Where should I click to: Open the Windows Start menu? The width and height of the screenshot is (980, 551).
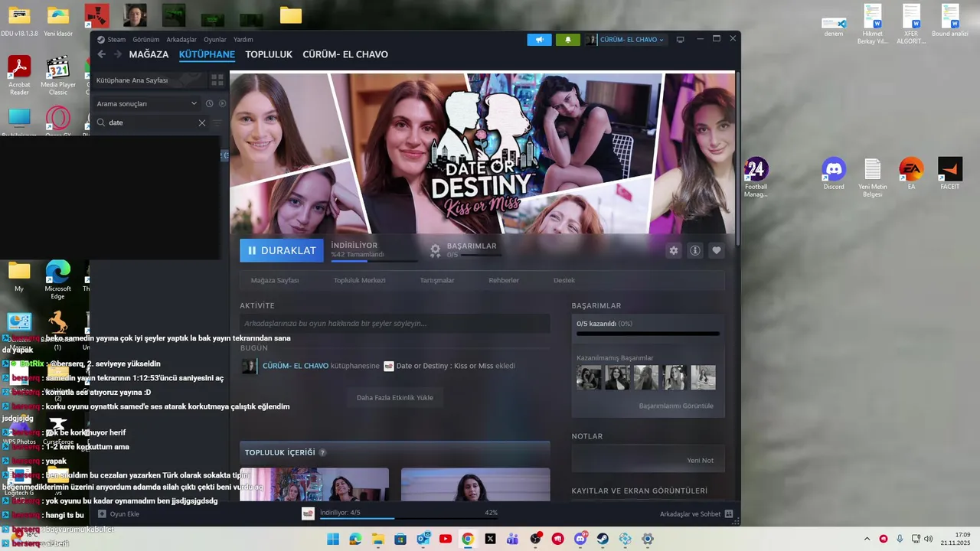333,539
